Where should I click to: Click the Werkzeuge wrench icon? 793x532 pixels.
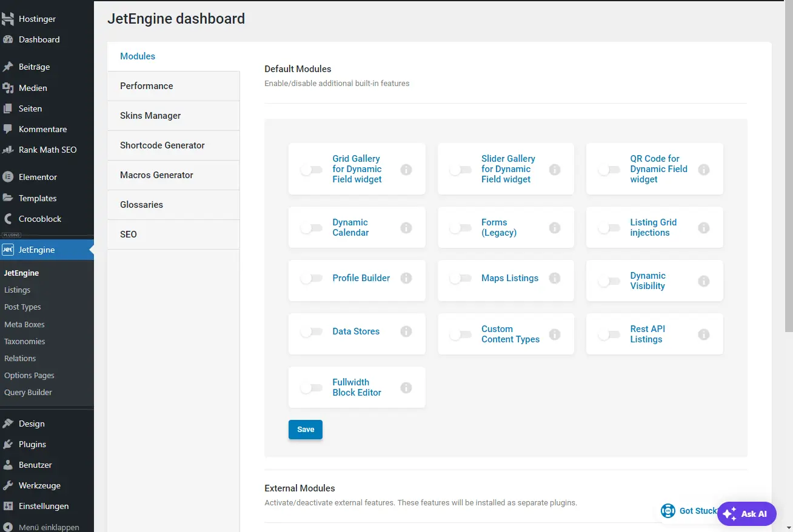(x=8, y=485)
